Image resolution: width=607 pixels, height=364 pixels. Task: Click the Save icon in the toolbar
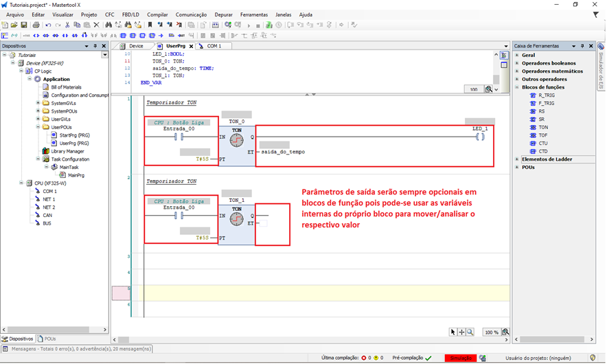click(24, 25)
